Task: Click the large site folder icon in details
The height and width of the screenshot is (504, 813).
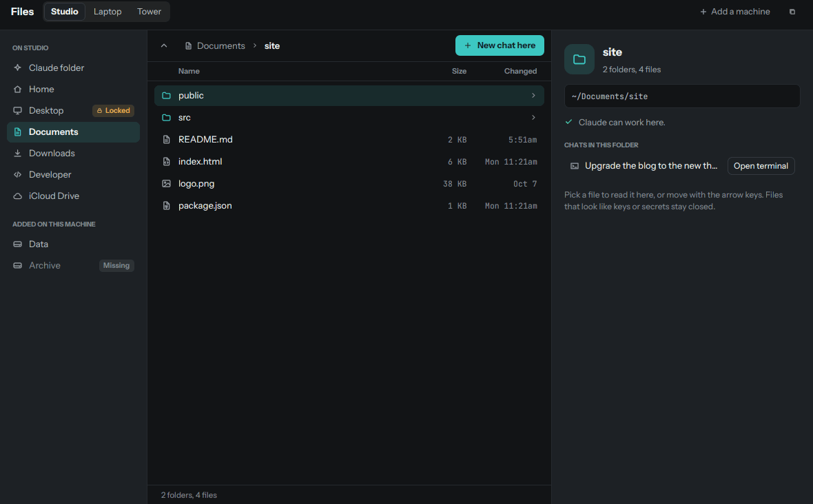Action: click(x=579, y=60)
